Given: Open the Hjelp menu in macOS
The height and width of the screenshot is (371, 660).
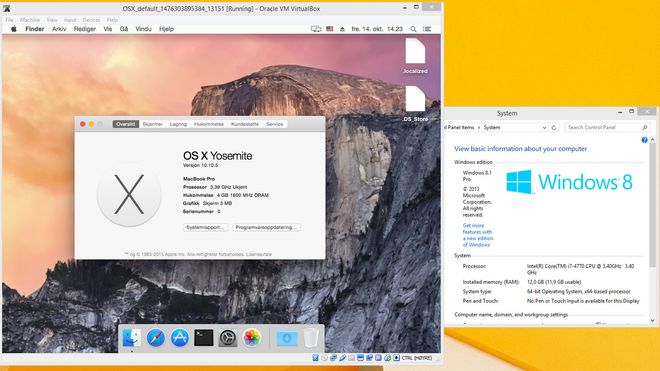Looking at the screenshot, I should click(x=166, y=29).
